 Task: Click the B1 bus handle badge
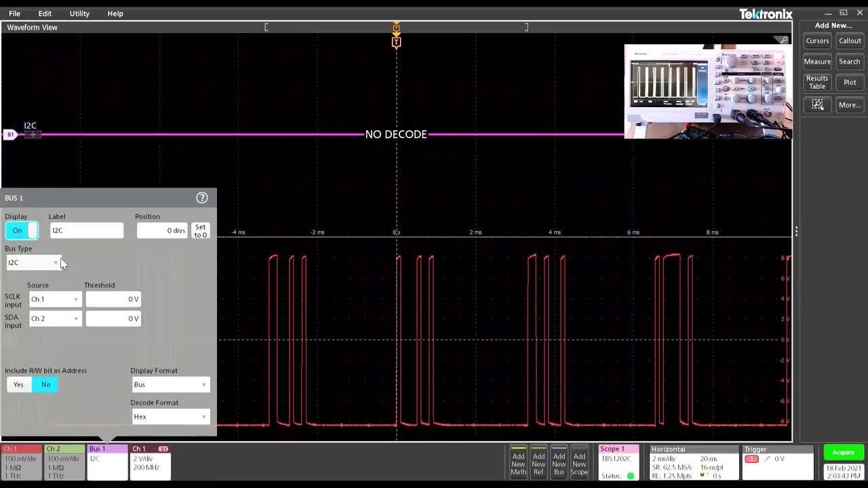click(x=10, y=135)
